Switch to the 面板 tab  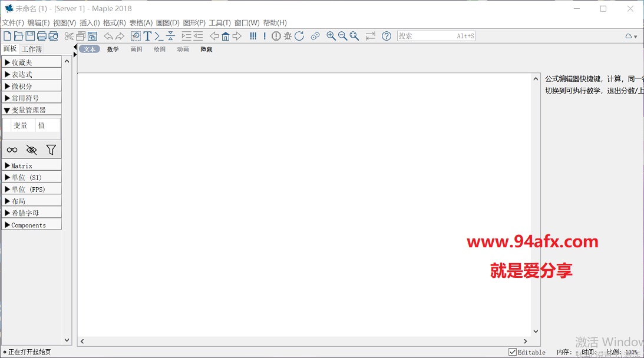coord(10,48)
